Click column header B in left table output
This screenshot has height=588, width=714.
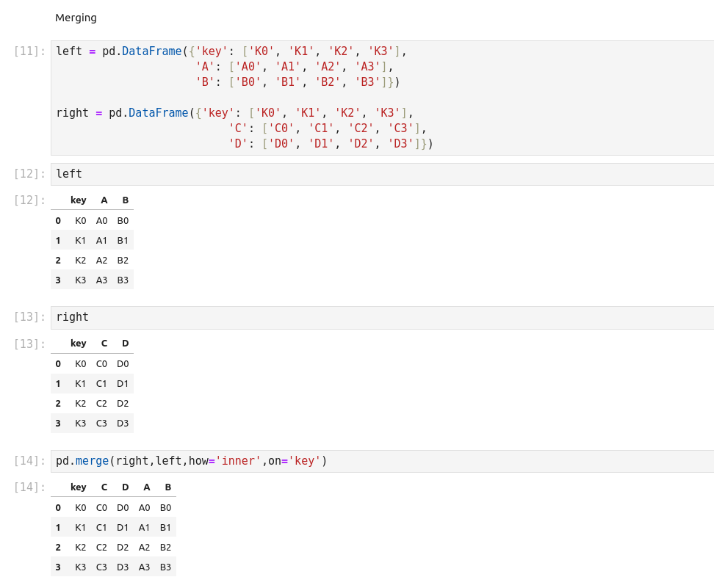pyautogui.click(x=125, y=200)
